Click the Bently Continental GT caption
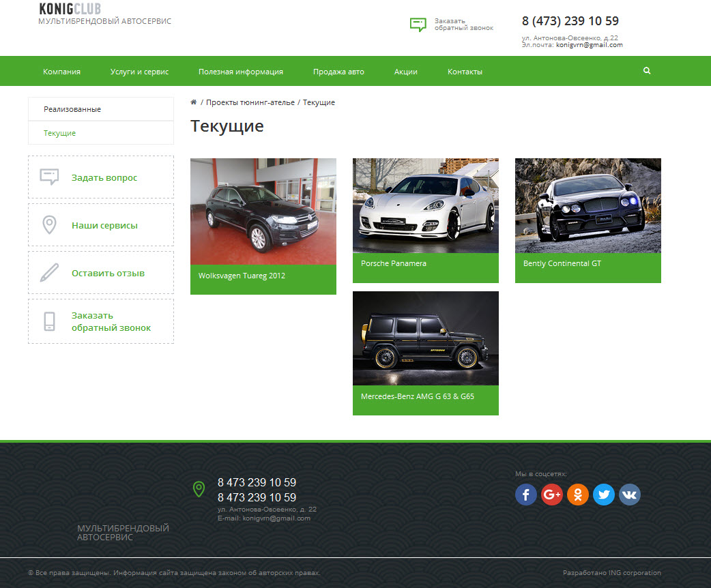Image resolution: width=711 pixels, height=588 pixels. 562,263
